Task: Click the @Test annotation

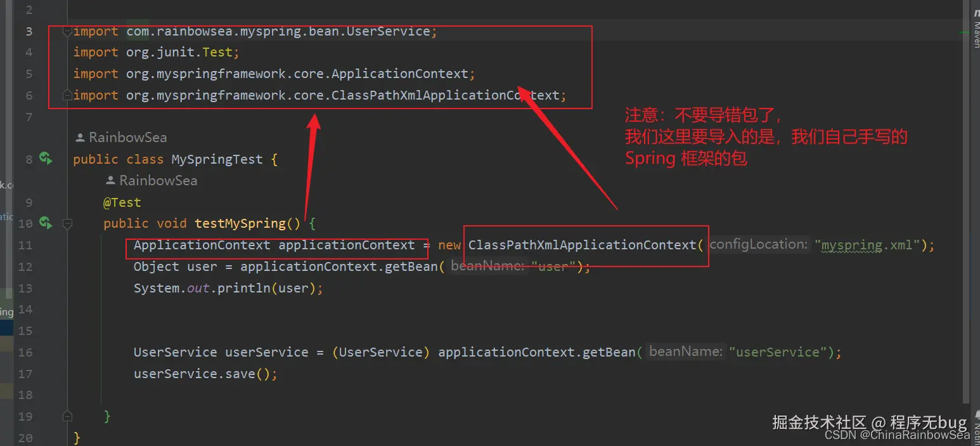Action: (x=122, y=202)
